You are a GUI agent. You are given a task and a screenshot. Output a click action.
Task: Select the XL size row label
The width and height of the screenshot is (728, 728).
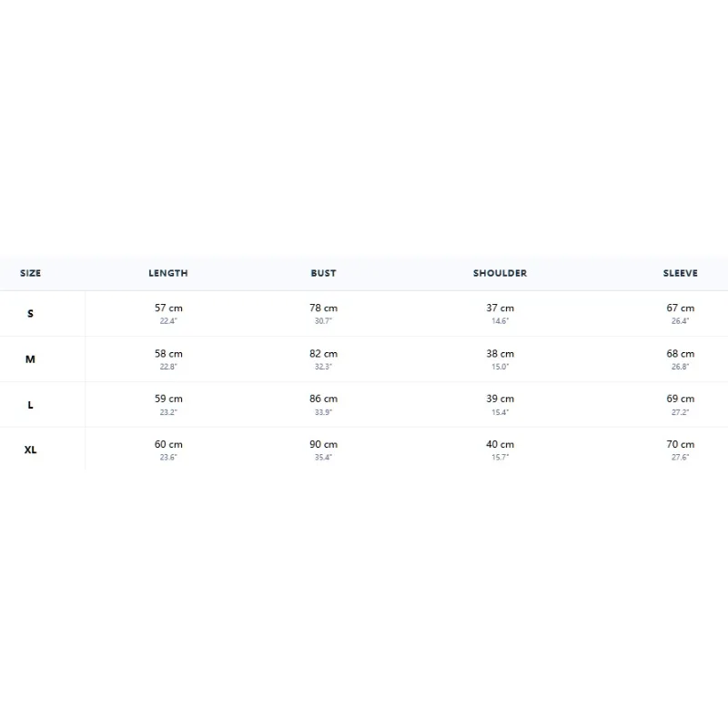click(30, 450)
